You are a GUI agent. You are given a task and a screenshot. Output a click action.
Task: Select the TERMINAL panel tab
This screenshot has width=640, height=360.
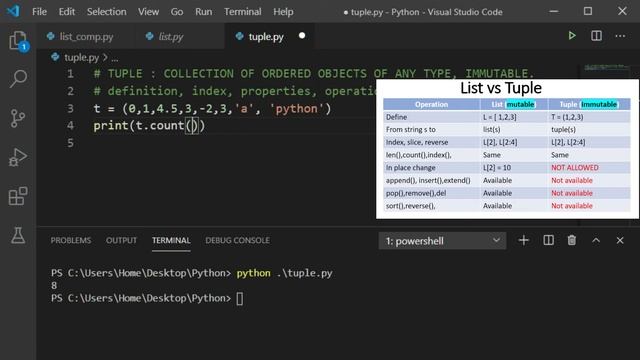(x=171, y=240)
